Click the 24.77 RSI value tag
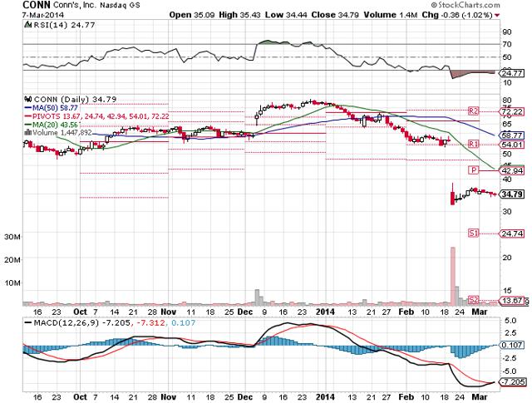 (511, 73)
